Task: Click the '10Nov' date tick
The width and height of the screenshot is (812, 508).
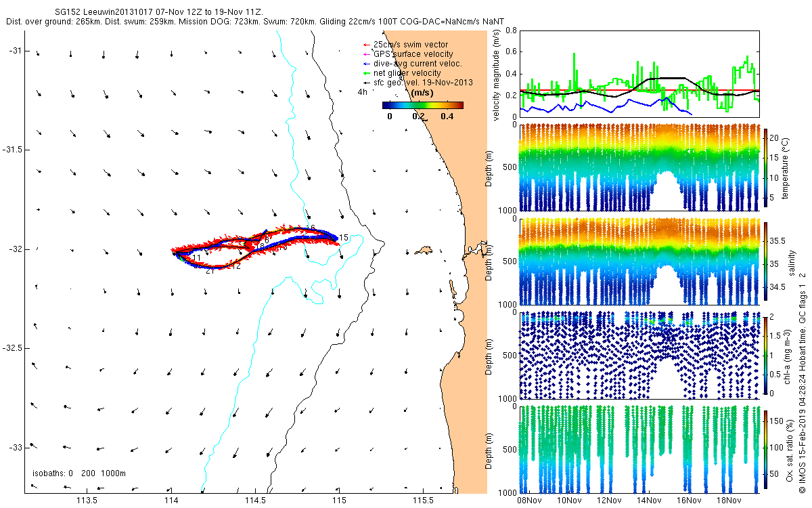Action: pos(570,501)
